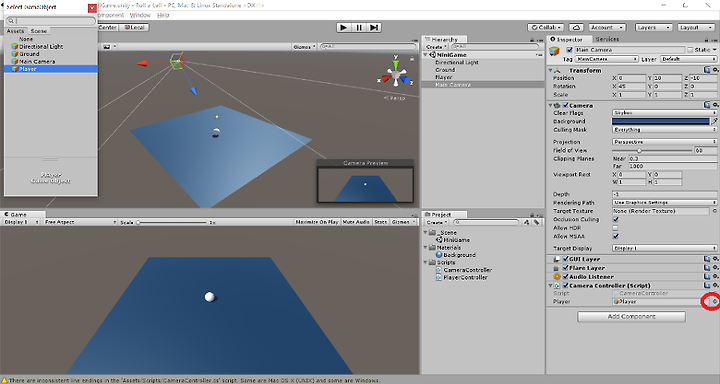Open the Hierarchy Create dropdown
Image resolution: width=720 pixels, height=384 pixels.
pyautogui.click(x=435, y=47)
